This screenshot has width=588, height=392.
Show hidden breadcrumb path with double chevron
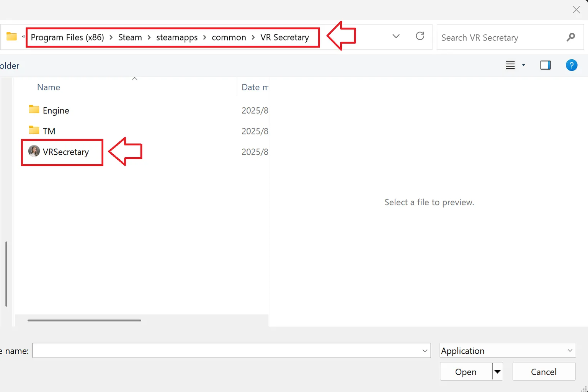(23, 37)
